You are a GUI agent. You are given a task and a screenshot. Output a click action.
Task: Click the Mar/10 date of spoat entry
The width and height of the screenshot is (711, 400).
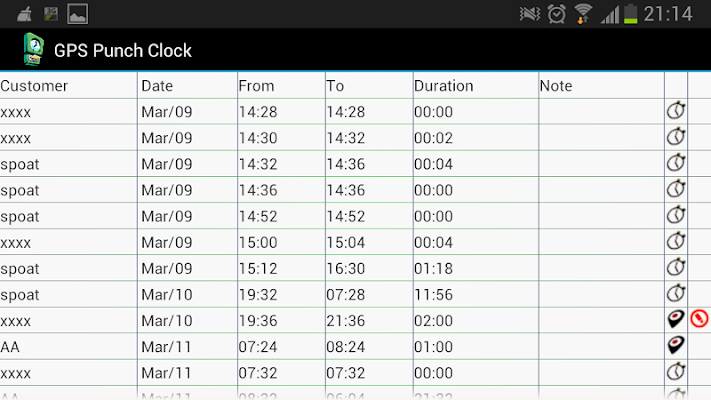[x=167, y=295]
